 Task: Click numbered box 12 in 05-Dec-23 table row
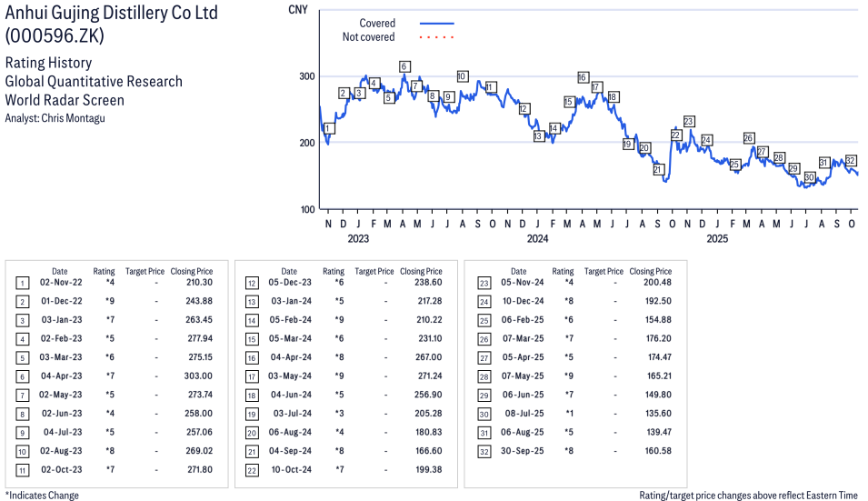pyautogui.click(x=252, y=283)
